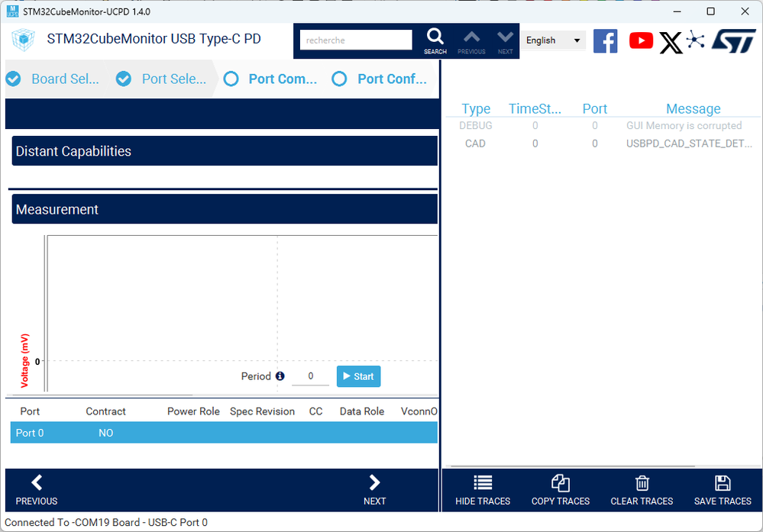Copy traces to clipboard
The height and width of the screenshot is (532, 763).
pyautogui.click(x=561, y=483)
